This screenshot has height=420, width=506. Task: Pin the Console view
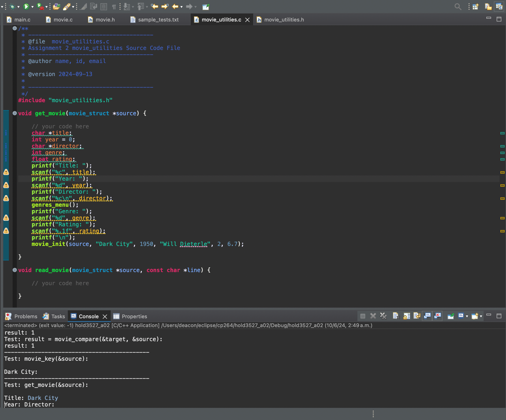pos(451,316)
